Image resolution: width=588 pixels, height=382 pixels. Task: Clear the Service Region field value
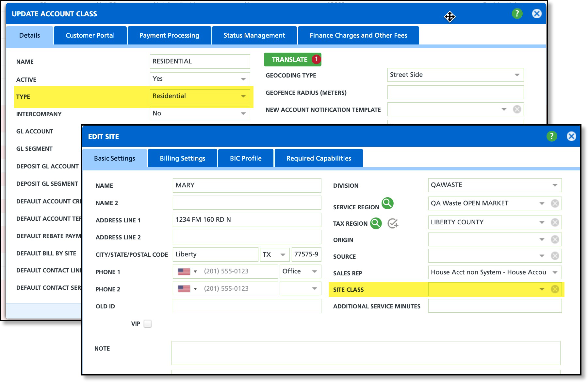[x=555, y=203]
